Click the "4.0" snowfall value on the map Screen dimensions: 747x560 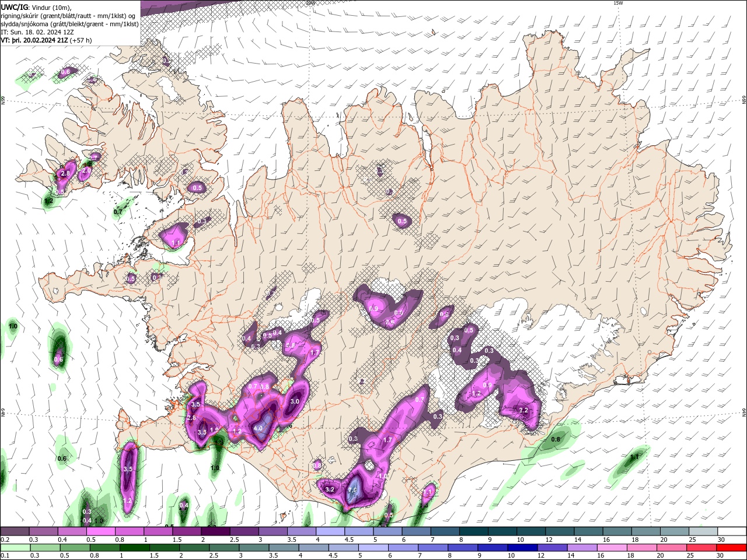[x=258, y=428]
